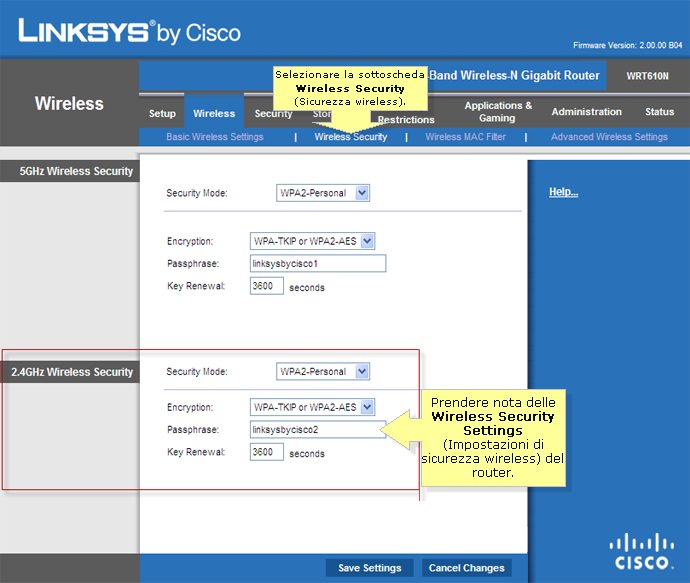Click the 2.4GHz Key Renewal field
Image resolution: width=690 pixels, height=583 pixels.
coord(267,452)
